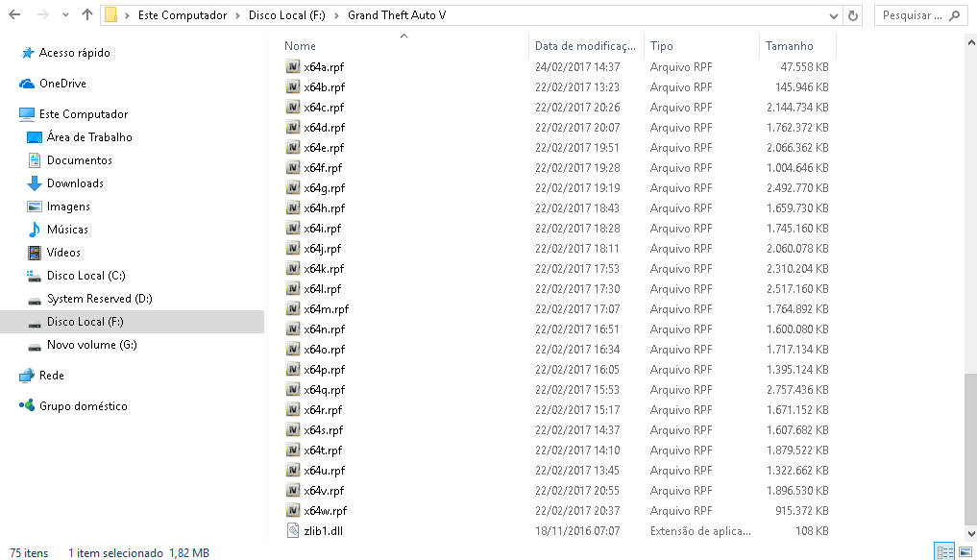Switch to large thumbnails view icon

[965, 551]
